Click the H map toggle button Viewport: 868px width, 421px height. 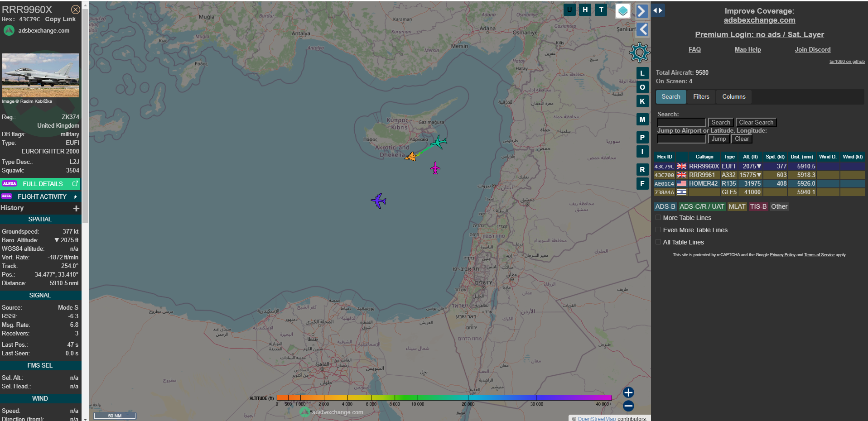585,10
